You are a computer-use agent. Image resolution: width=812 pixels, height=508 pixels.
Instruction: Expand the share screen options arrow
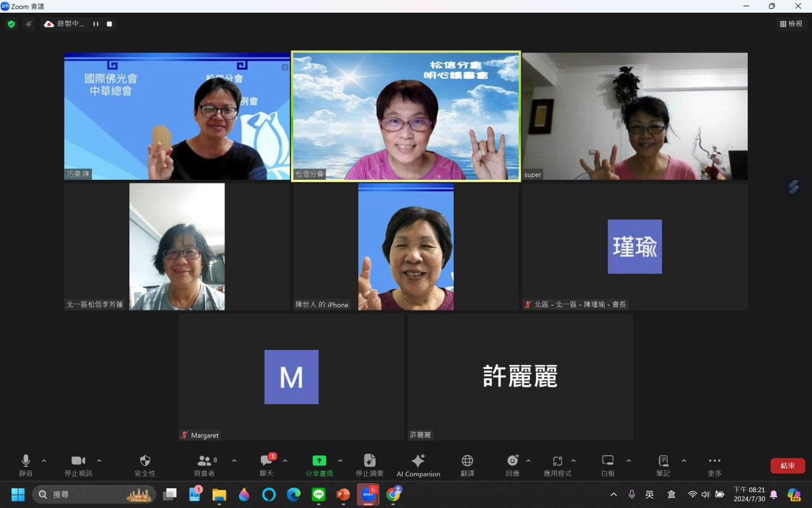point(340,460)
